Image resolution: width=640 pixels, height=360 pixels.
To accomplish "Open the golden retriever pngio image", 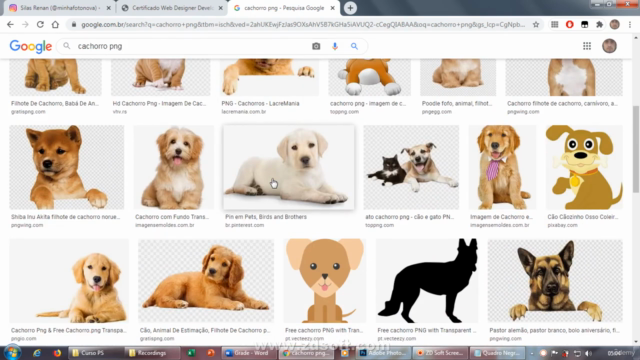I will (69, 281).
